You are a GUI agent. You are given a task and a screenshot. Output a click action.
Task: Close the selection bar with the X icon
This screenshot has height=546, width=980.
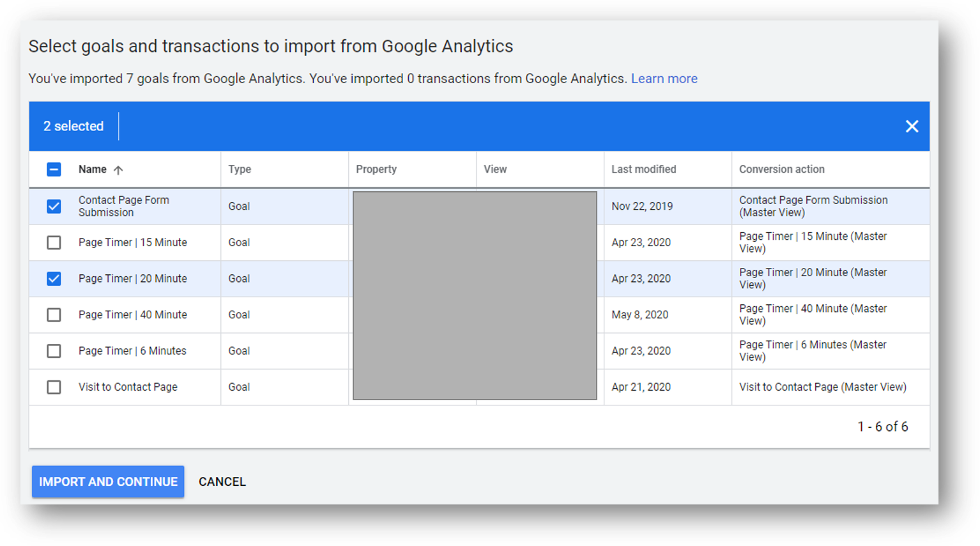[912, 127]
